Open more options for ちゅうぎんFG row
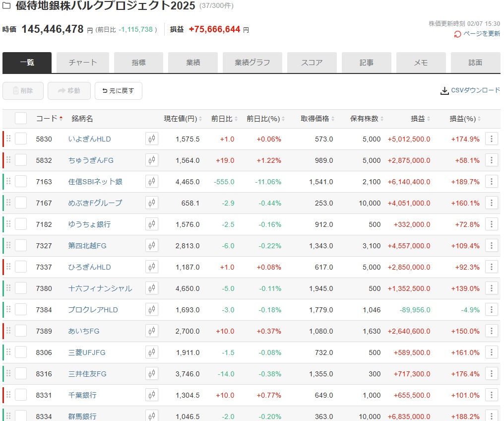The width and height of the screenshot is (504, 421). [x=492, y=160]
